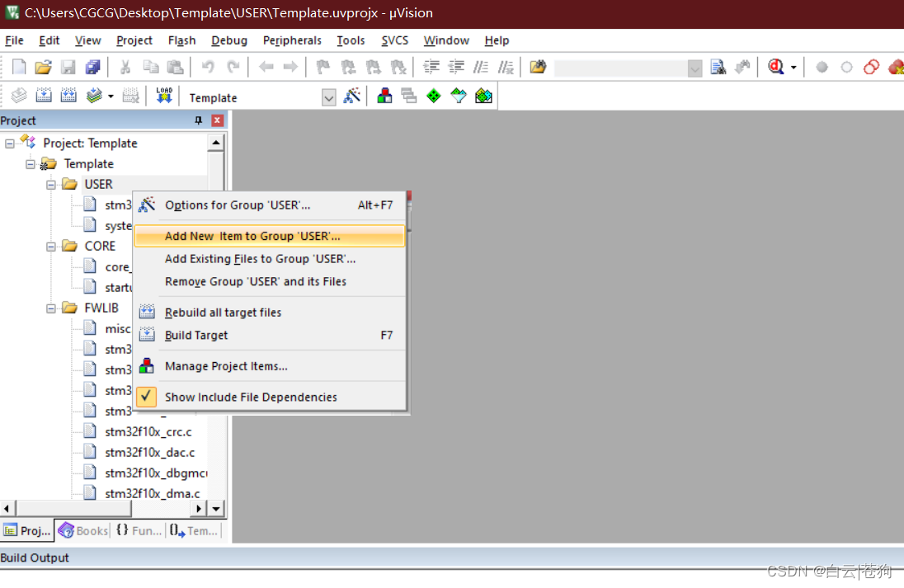Image resolution: width=904 pixels, height=588 pixels.
Task: Click the Select Software Packs icon
Action: coord(459,96)
